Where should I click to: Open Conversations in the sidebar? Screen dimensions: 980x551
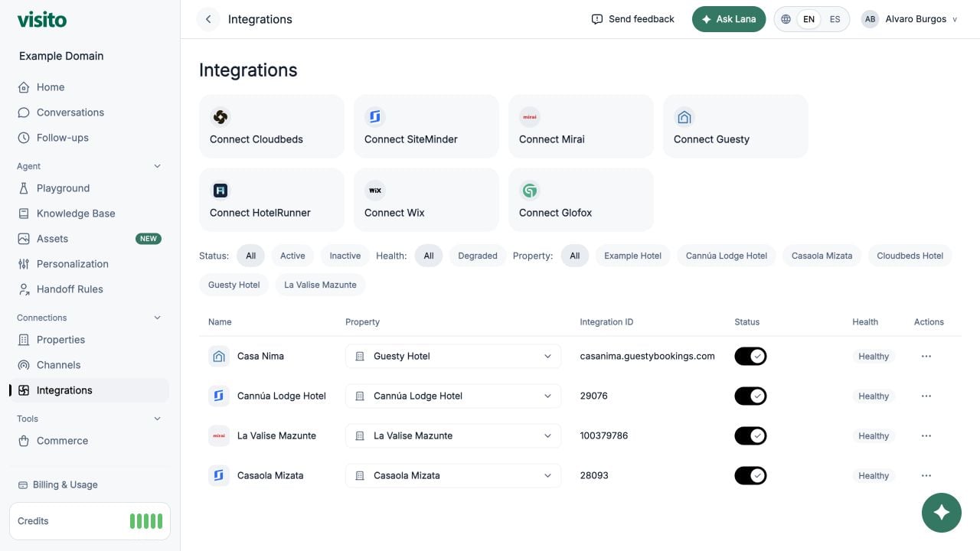90,112
